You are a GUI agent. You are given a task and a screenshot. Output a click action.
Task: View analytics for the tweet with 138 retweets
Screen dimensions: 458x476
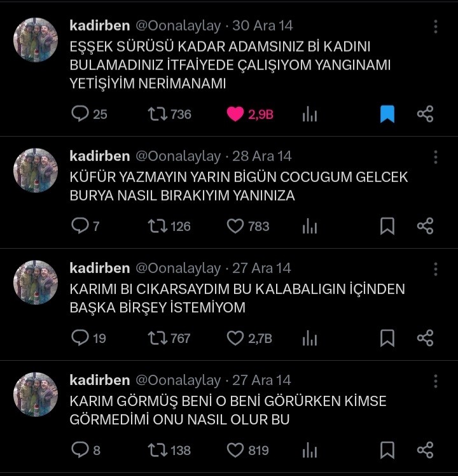310,450
